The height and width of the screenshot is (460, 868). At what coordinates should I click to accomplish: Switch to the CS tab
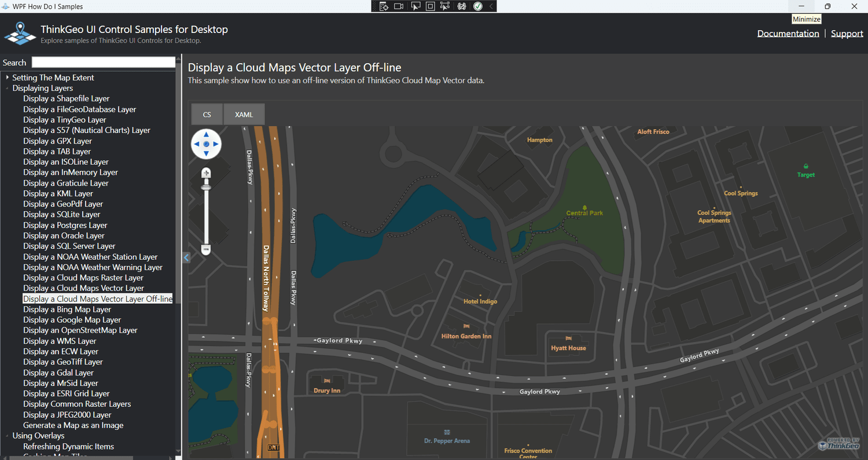(x=207, y=114)
